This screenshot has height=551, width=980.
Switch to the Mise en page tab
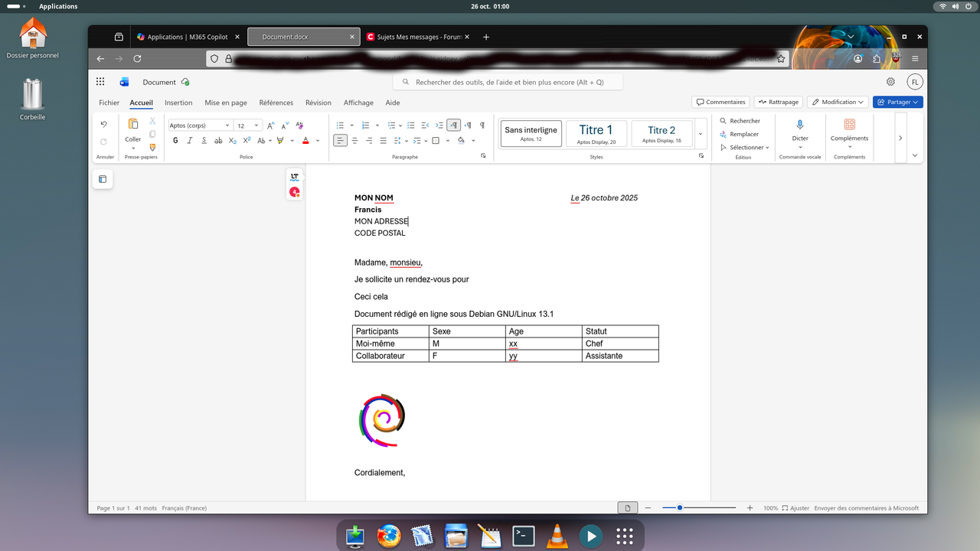(226, 103)
